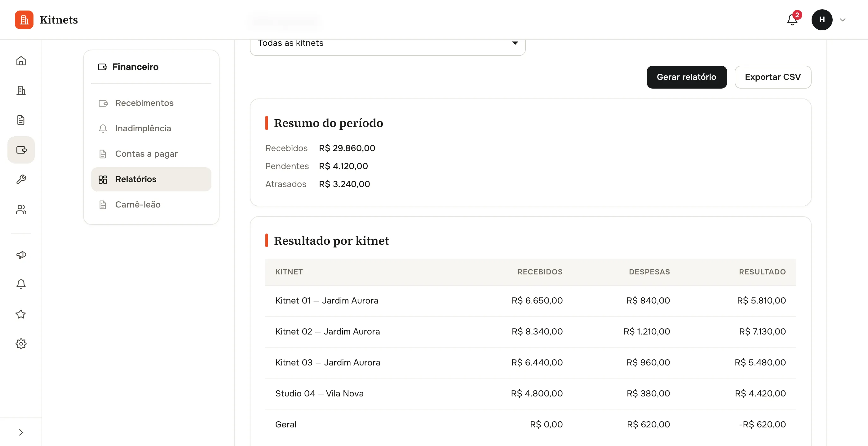Click Exportar CSV button
This screenshot has width=868, height=446.
[x=773, y=77]
